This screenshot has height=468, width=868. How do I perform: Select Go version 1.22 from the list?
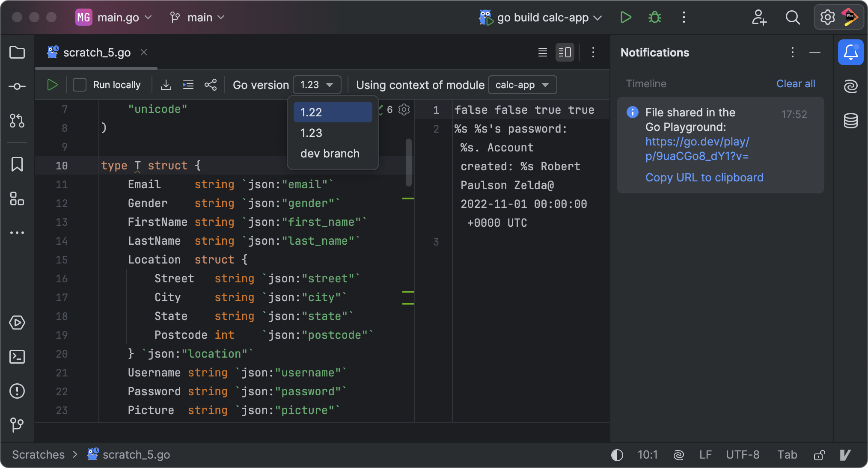(333, 112)
